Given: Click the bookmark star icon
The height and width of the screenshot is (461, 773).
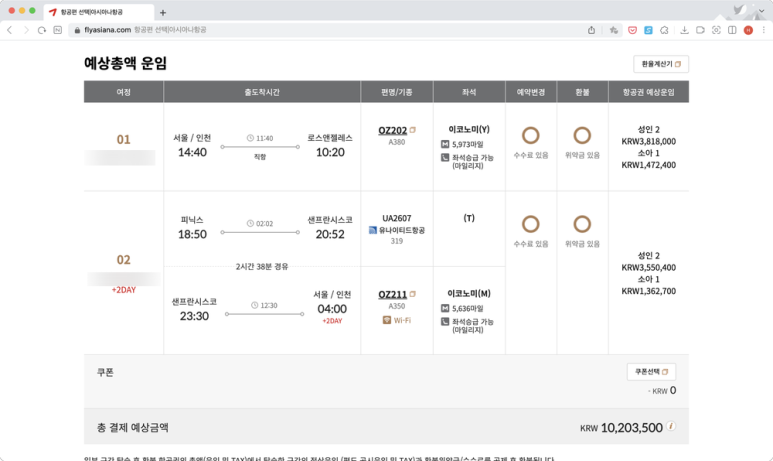Looking at the screenshot, I should pyautogui.click(x=613, y=30).
